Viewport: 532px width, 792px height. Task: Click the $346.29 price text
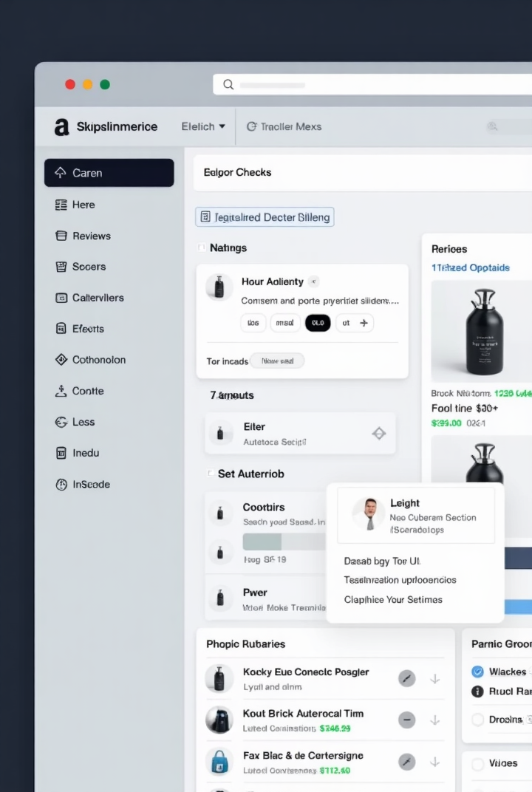(335, 728)
